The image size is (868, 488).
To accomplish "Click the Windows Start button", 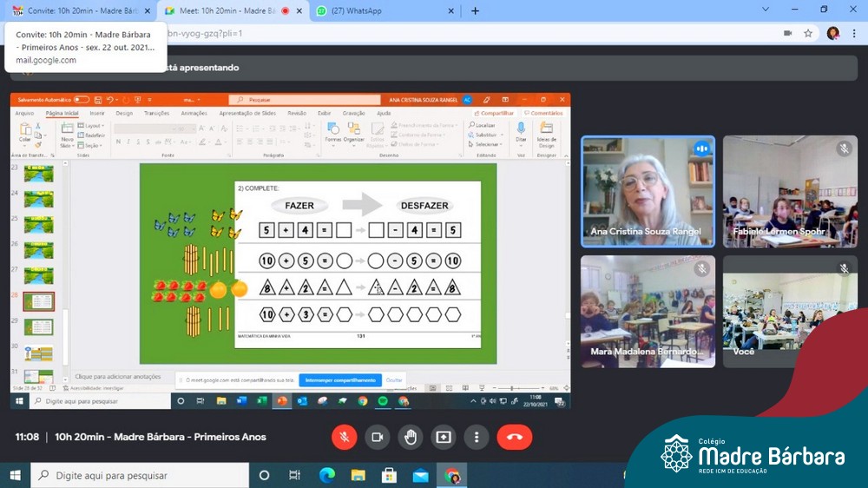I will (x=15, y=475).
